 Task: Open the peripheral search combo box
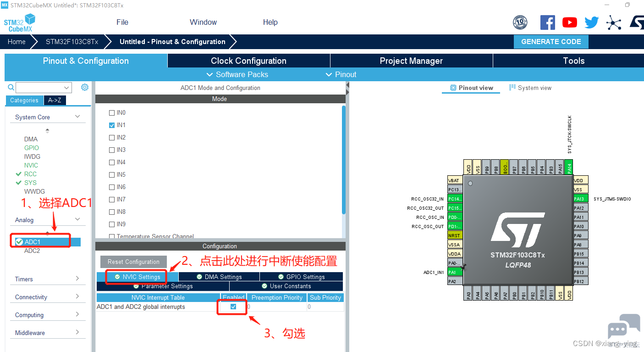44,88
